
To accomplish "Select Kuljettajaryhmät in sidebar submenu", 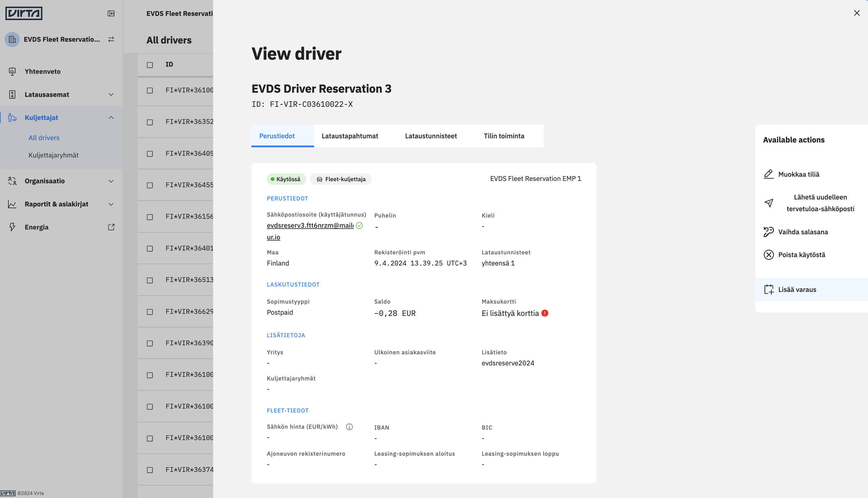I will click(53, 155).
